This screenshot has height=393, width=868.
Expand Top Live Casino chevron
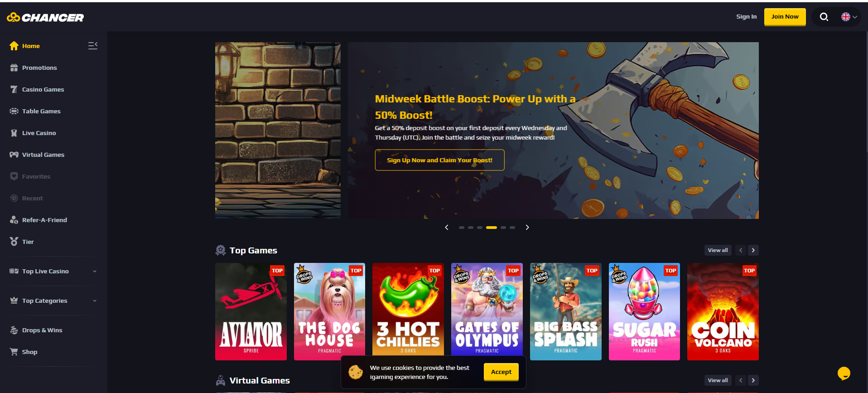coord(95,271)
